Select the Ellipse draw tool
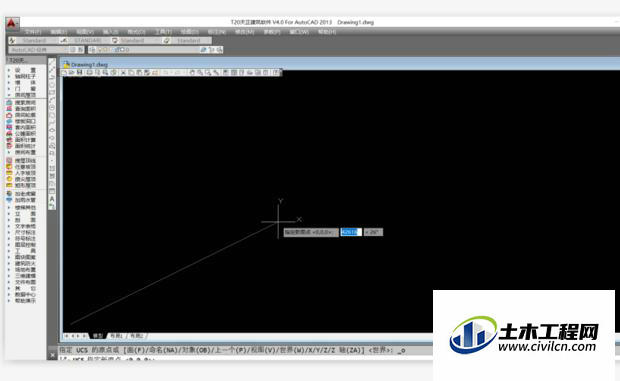This screenshot has width=620, height=381. pos(52,130)
